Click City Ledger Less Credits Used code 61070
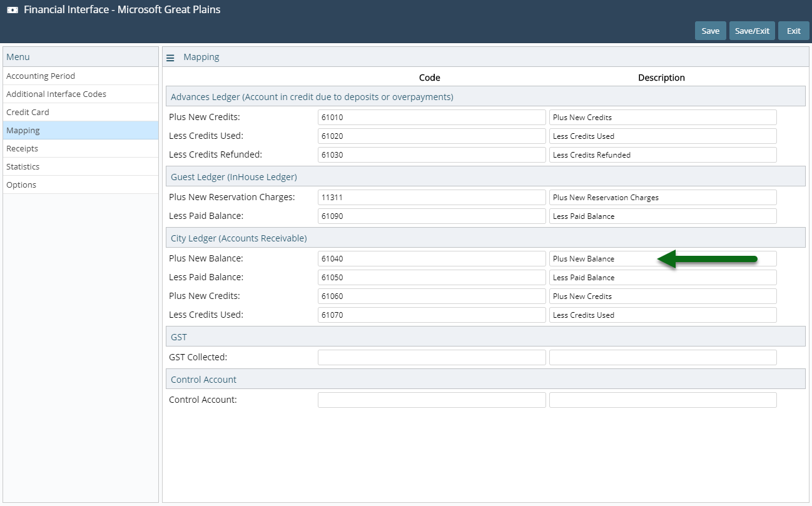Screen dimensions: 812x506 tap(432, 315)
